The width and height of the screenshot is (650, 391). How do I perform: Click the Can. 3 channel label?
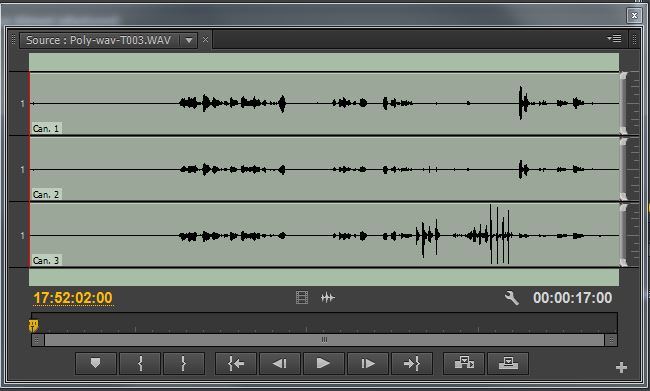coord(46,260)
